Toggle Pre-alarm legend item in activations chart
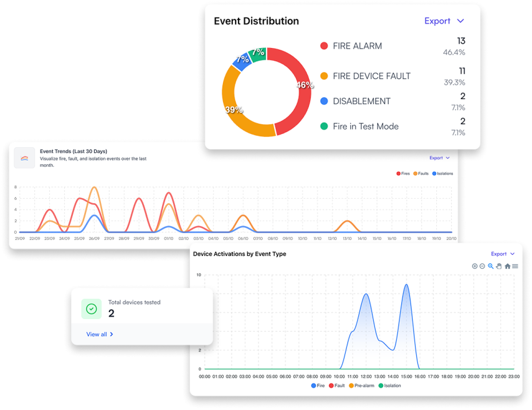Screen dimensions: 532x410 click(x=361, y=386)
